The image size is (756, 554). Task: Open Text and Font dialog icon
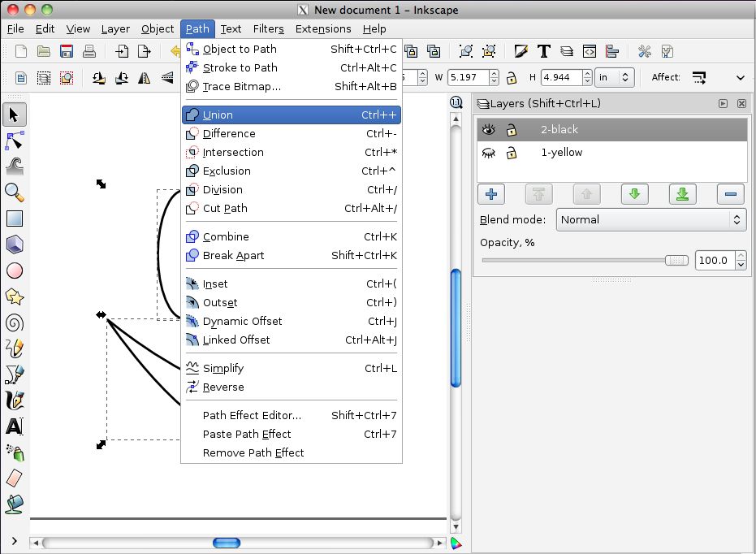point(544,51)
